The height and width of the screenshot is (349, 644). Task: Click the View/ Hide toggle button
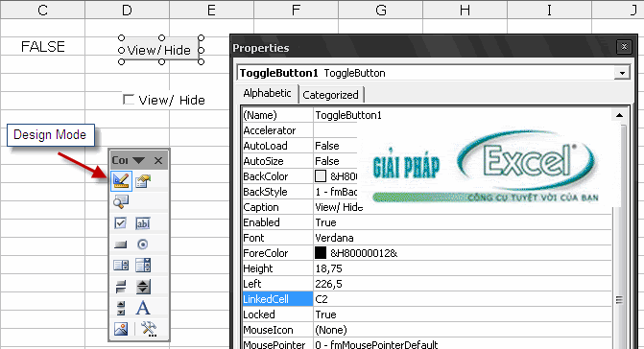click(160, 50)
